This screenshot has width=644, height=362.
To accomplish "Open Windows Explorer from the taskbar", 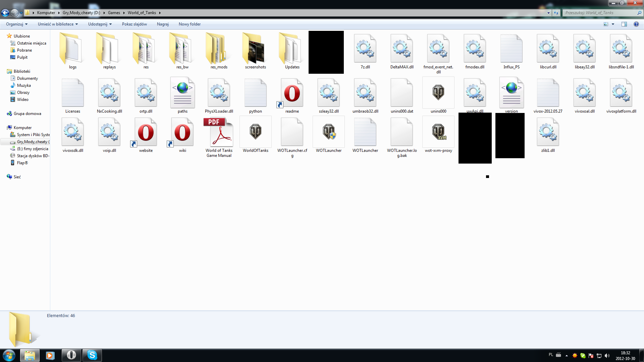I will pos(30,355).
